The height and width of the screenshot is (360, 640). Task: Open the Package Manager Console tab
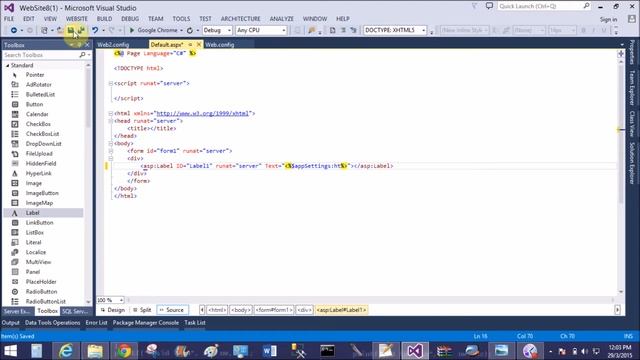click(146, 323)
